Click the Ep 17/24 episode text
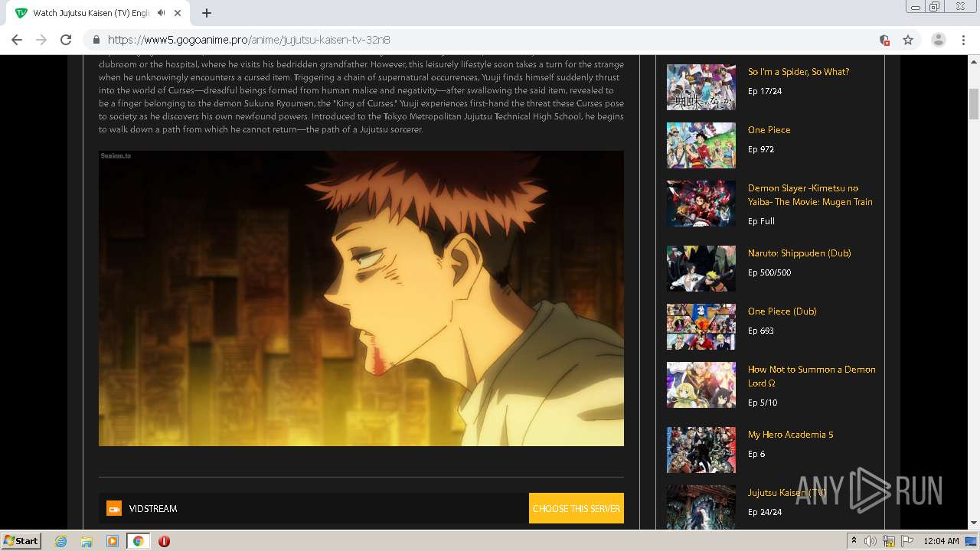The height and width of the screenshot is (551, 980). [765, 91]
